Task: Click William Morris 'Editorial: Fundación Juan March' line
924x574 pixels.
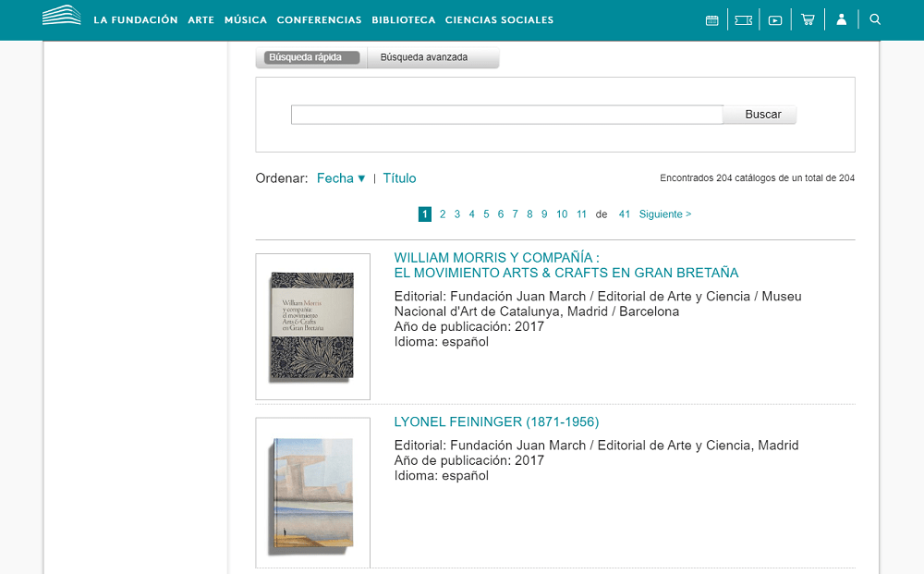Action: [598, 303]
